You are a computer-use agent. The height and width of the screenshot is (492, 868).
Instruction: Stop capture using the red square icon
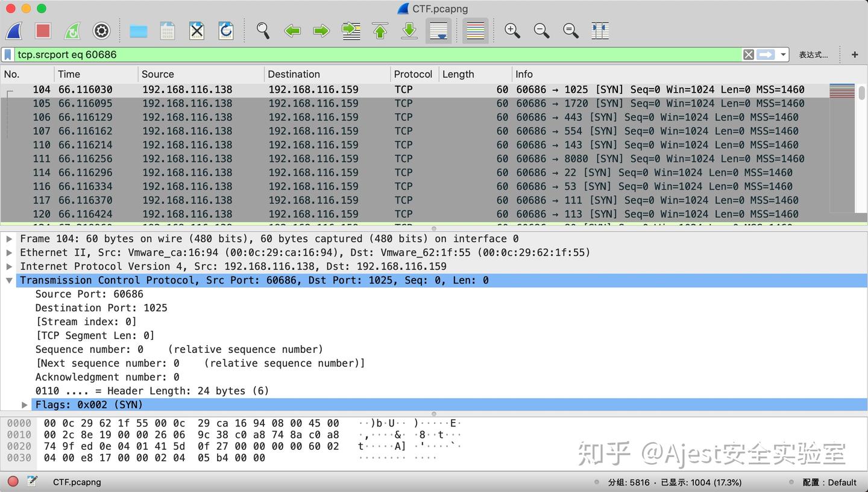(x=43, y=31)
